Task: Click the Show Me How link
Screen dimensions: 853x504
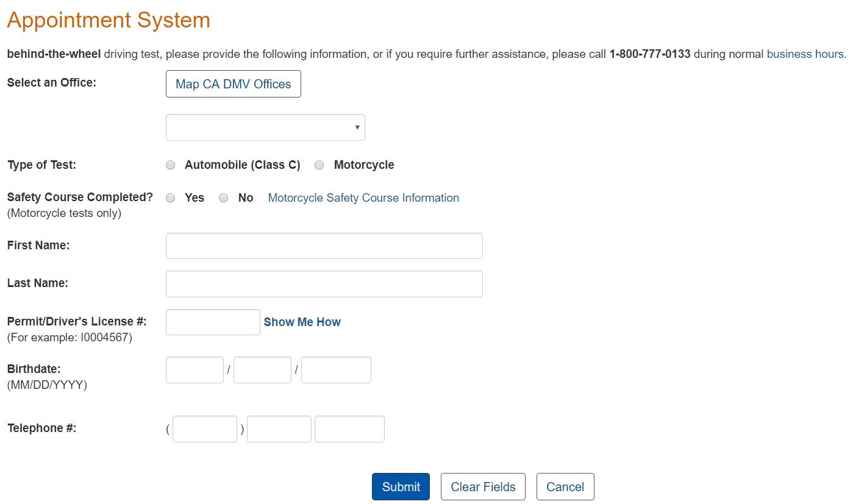Action: coord(302,322)
